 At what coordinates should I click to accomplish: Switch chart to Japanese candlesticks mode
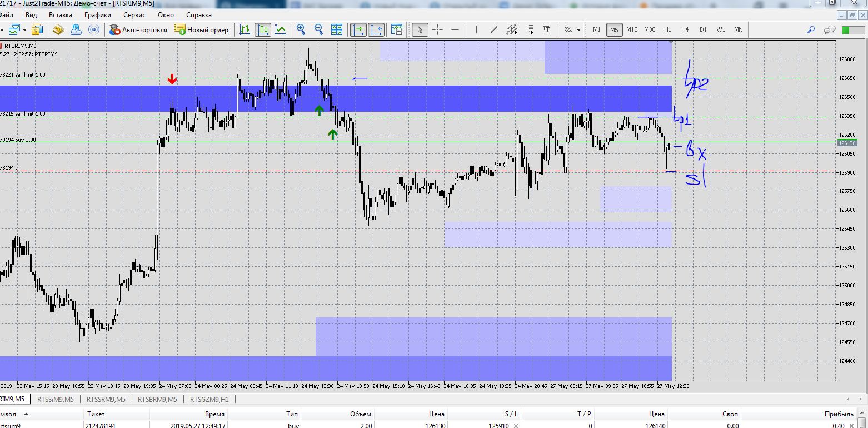[263, 29]
